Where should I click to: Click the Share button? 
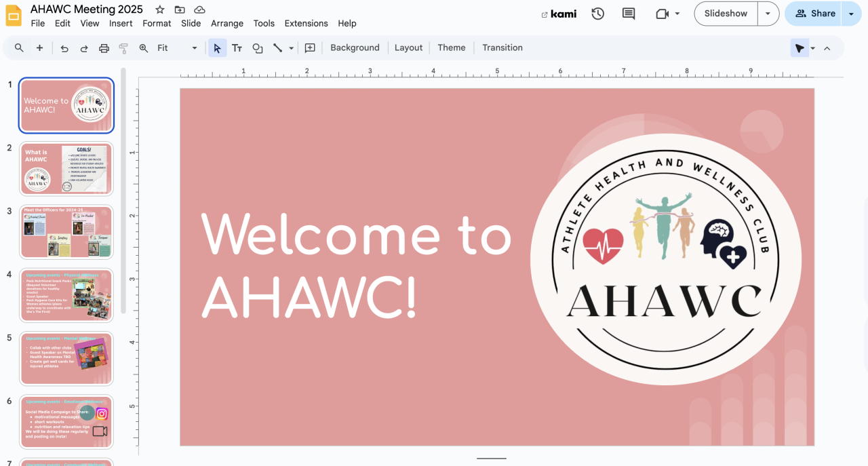tap(814, 14)
